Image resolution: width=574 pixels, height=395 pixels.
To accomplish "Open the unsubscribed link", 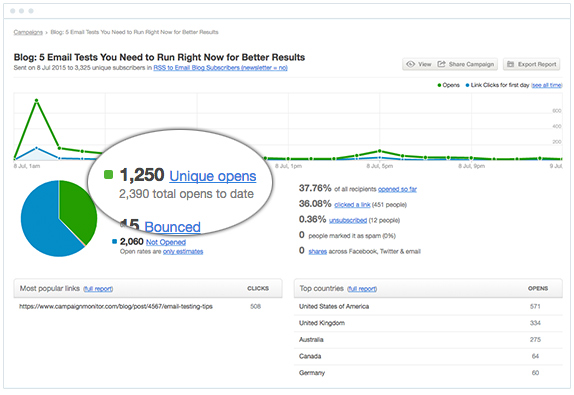I will (348, 220).
